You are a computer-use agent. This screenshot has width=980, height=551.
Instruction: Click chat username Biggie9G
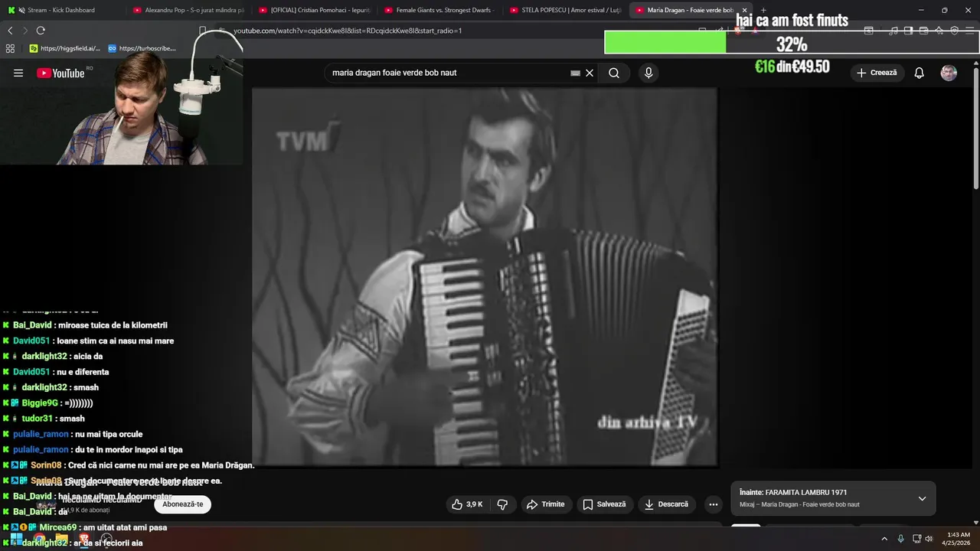coord(40,403)
